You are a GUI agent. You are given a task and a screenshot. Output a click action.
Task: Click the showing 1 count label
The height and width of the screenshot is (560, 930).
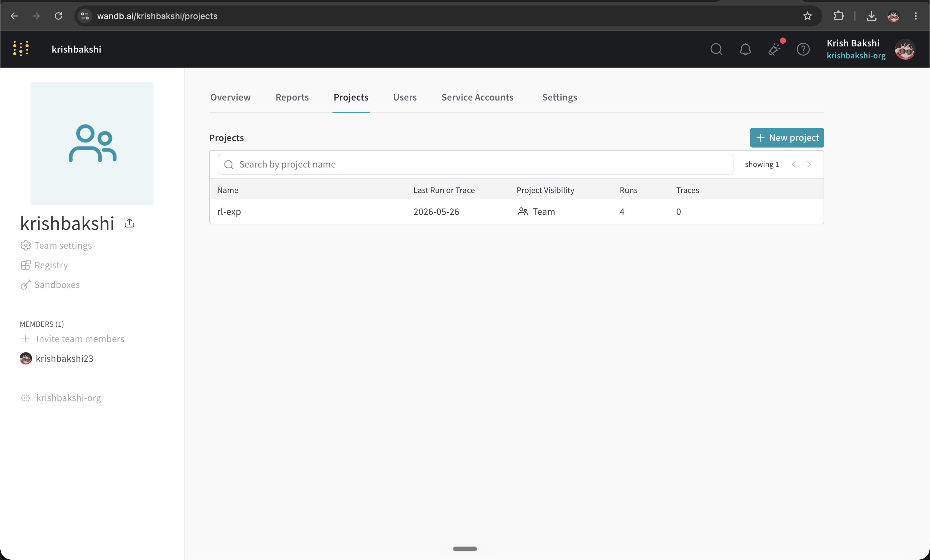[762, 164]
